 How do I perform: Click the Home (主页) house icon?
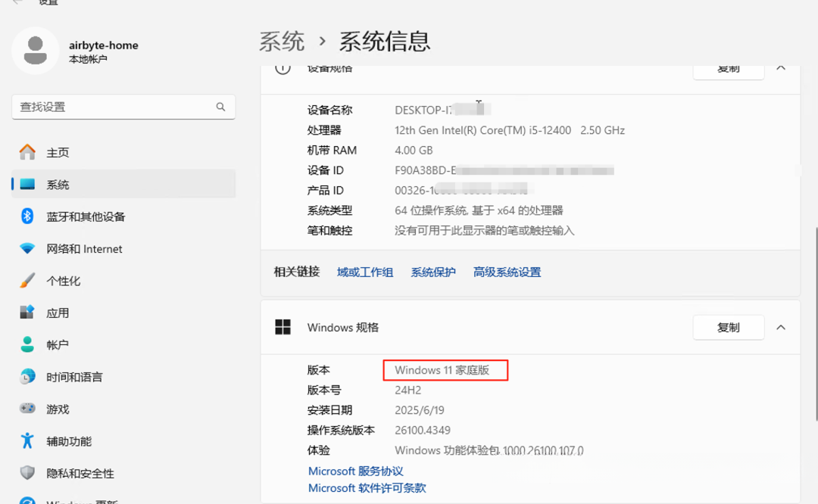tap(27, 152)
